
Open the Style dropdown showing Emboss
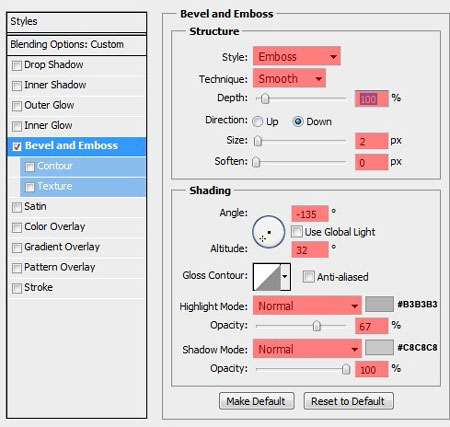[x=297, y=56]
